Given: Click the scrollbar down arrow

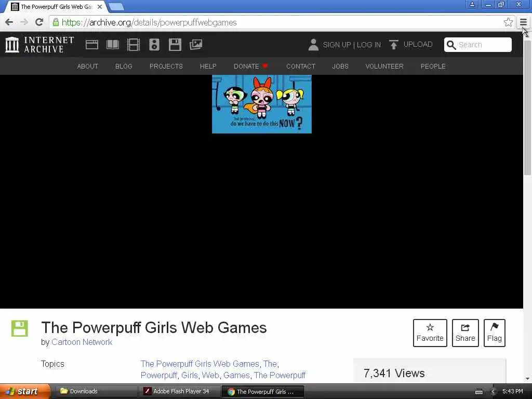Looking at the screenshot, I should (x=527, y=379).
